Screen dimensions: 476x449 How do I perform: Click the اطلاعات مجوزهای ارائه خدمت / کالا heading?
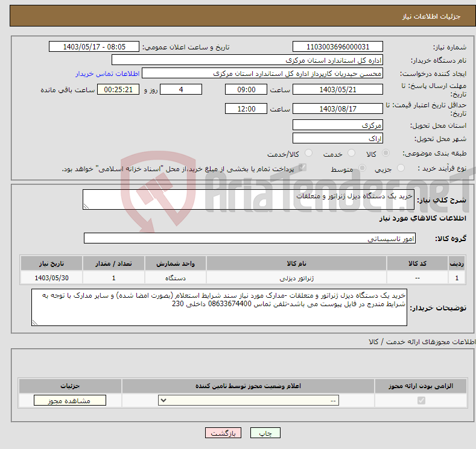(x=422, y=342)
